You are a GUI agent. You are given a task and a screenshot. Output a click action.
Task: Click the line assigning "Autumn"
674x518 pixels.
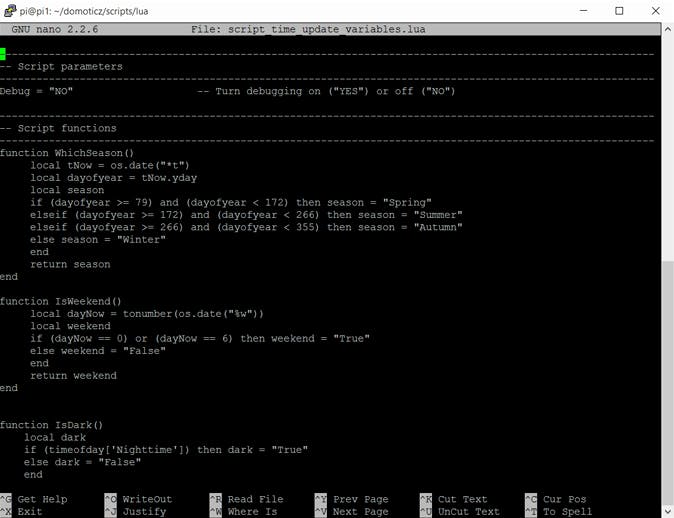tap(246, 227)
